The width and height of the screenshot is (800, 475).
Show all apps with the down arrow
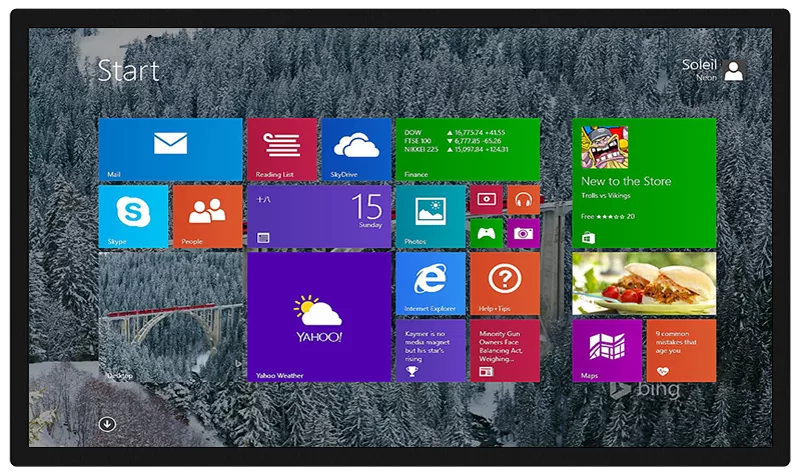click(107, 424)
